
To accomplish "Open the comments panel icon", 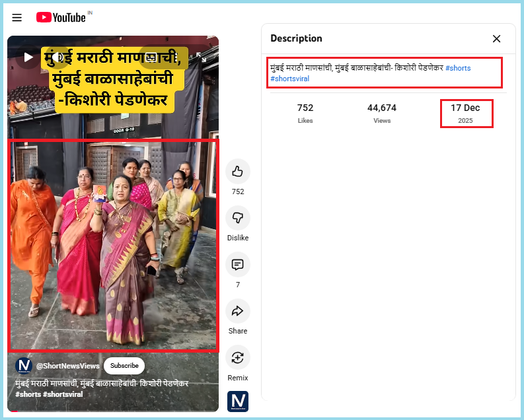I will 237,265.
